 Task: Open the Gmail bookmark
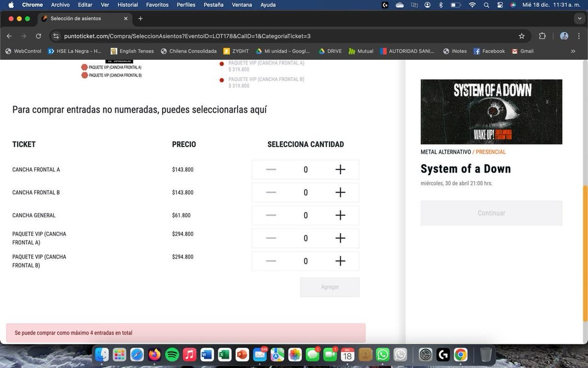click(x=522, y=51)
